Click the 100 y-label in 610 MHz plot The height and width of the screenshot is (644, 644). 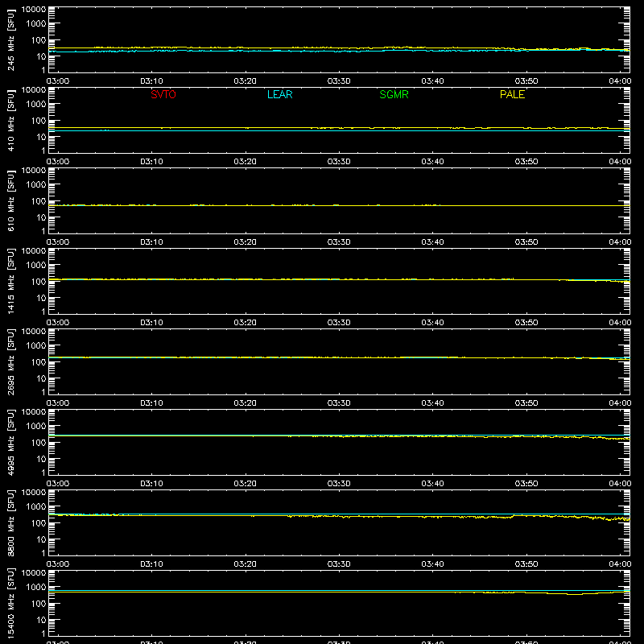pyautogui.click(x=39, y=201)
